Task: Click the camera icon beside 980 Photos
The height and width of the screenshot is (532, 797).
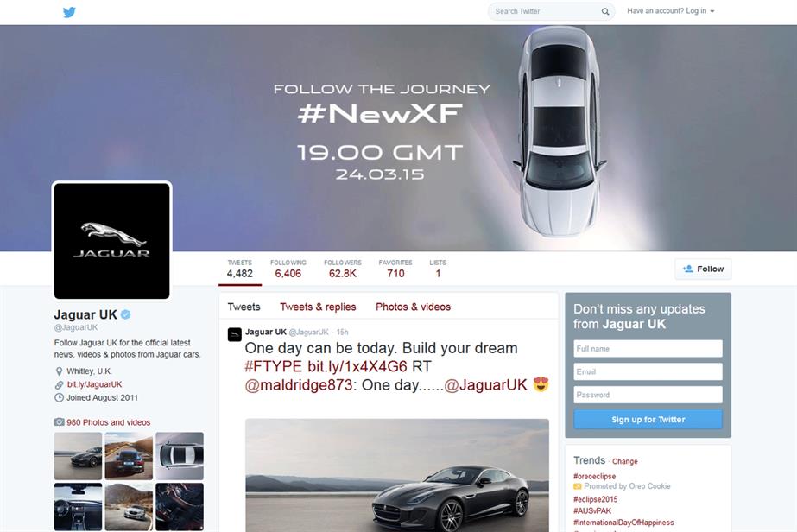Action: [x=59, y=422]
